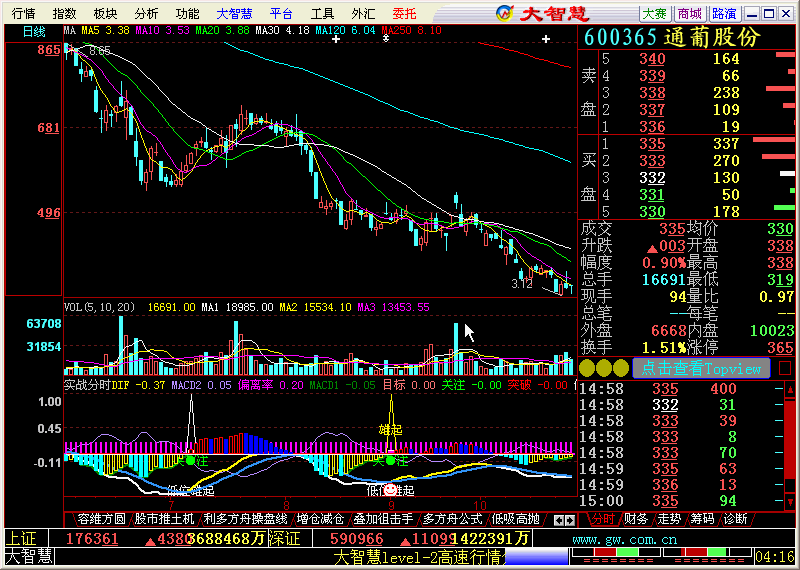Click the 上证 index label in status bar

click(x=21, y=538)
